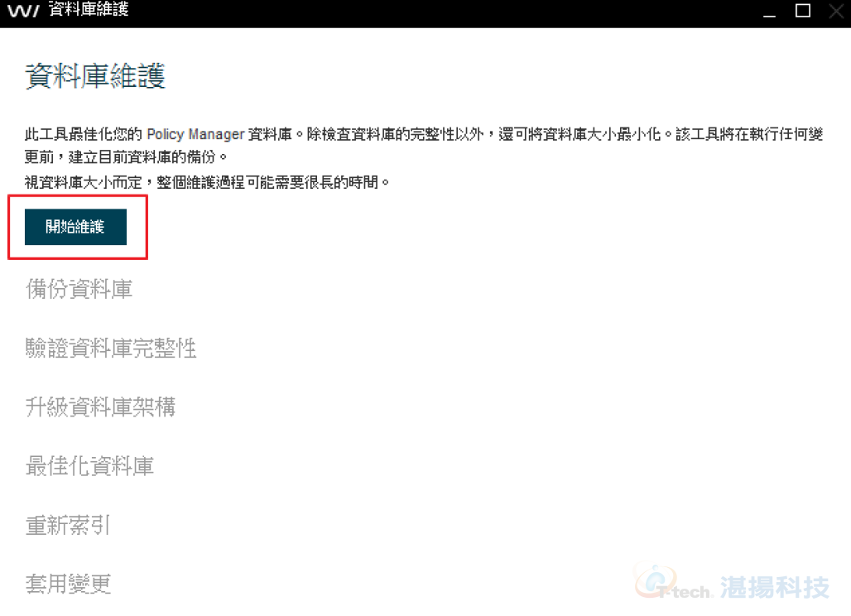Maximize the 資料庫維護 window
The width and height of the screenshot is (851, 616).
803,10
